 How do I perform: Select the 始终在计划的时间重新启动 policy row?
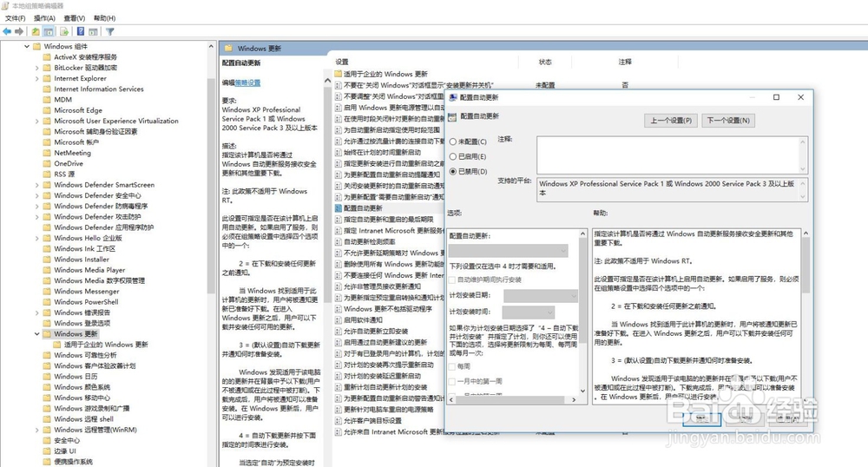382,152
